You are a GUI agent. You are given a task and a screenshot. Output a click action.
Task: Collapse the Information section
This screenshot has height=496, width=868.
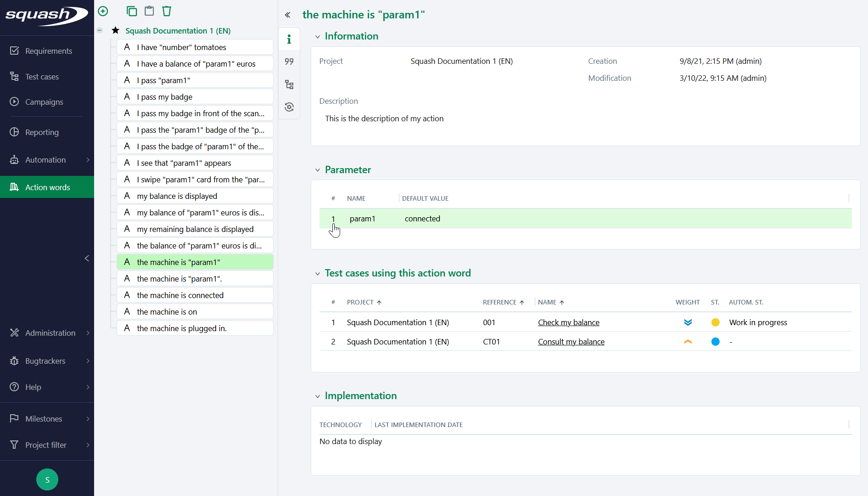pos(318,36)
